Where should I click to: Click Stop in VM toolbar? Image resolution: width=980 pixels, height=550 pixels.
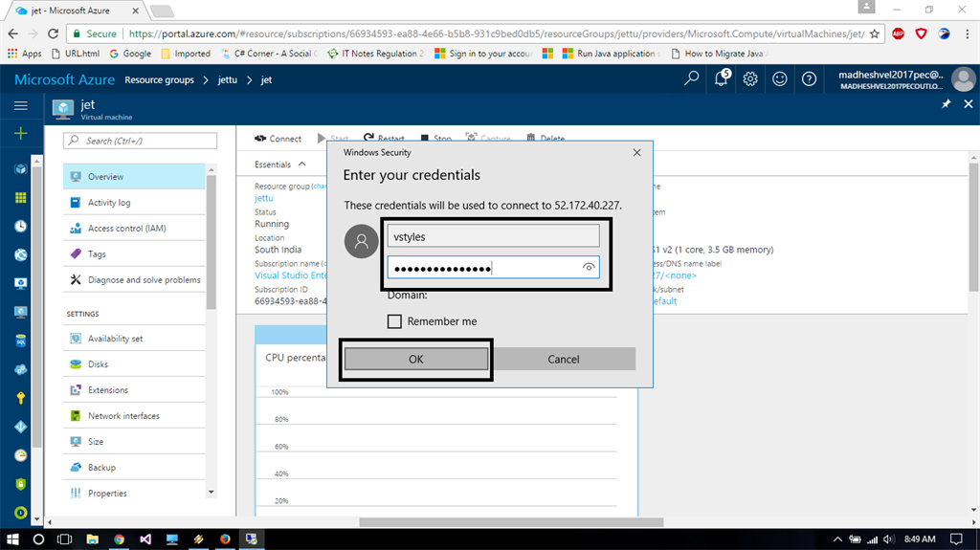coord(435,138)
